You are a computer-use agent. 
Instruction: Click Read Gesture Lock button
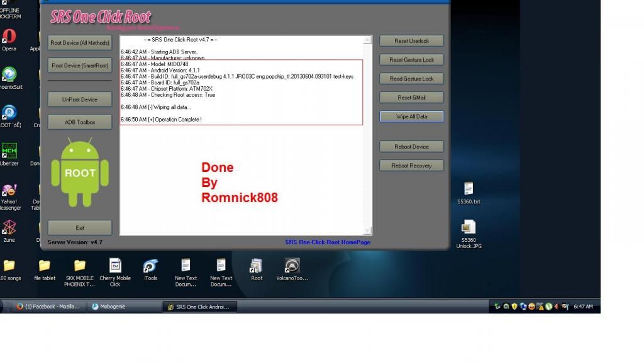(x=411, y=79)
